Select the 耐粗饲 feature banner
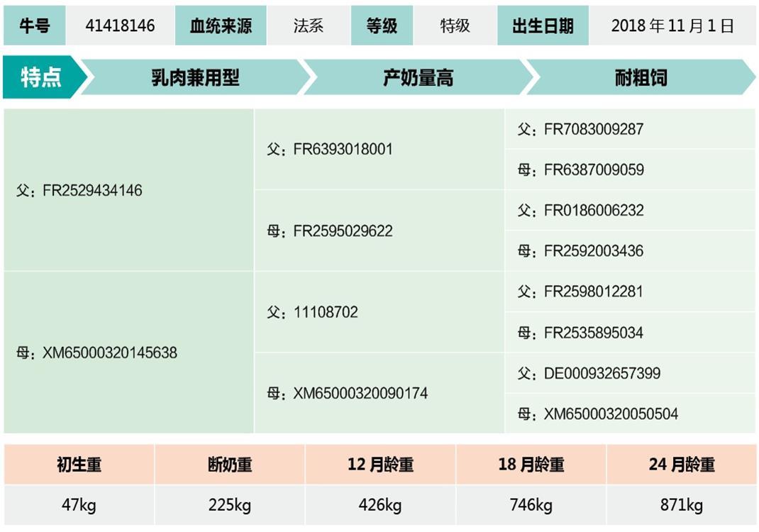Screen dimensions: 759x532 coord(641,77)
